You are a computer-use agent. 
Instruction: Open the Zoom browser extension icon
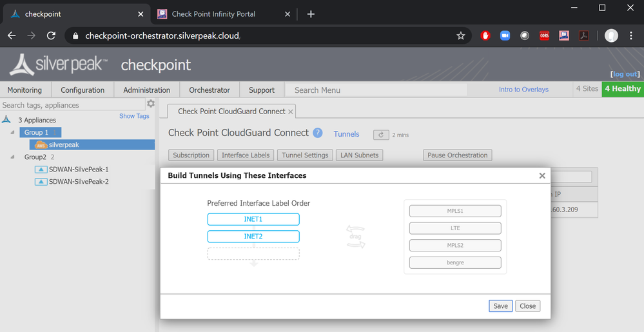(x=505, y=35)
